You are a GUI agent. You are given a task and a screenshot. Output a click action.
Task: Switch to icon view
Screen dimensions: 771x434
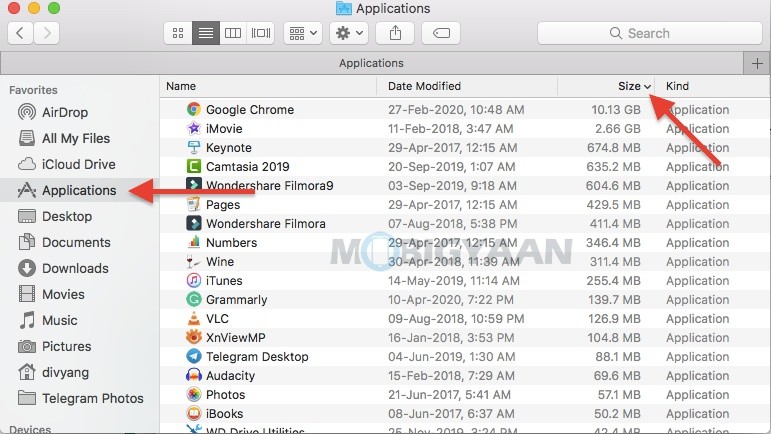[178, 33]
